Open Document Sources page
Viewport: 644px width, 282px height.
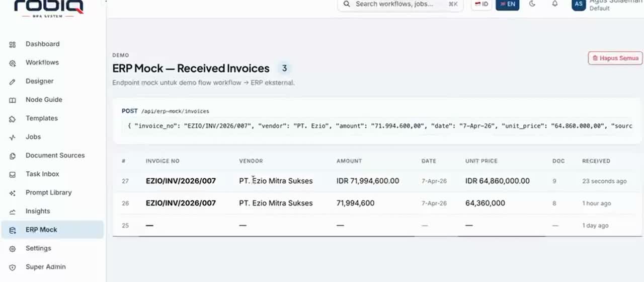(x=55, y=156)
